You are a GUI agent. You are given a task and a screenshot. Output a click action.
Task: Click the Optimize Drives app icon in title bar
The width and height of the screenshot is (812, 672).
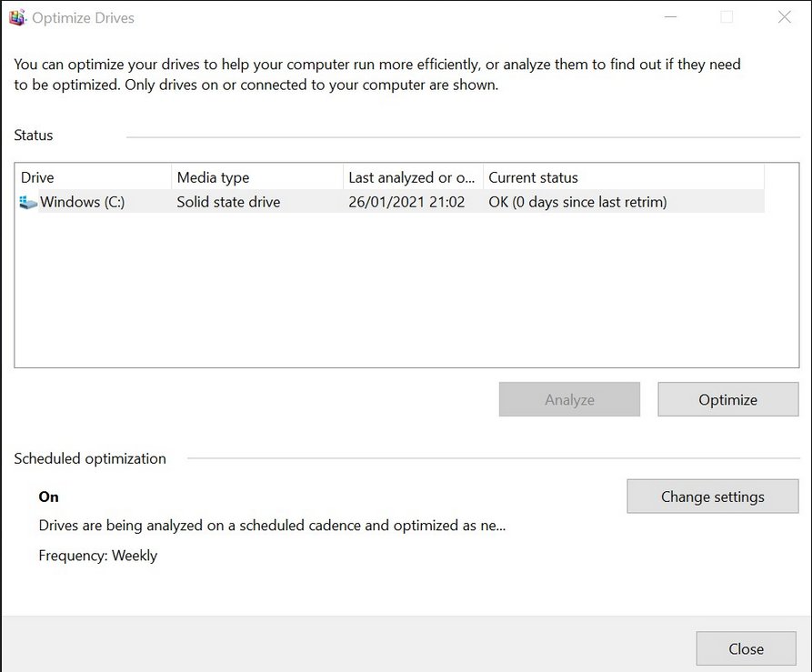pos(17,17)
